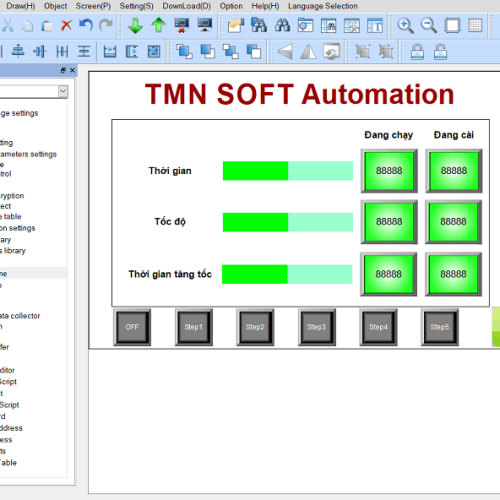
Task: Click the ungroup objects icon
Action: click(x=386, y=52)
